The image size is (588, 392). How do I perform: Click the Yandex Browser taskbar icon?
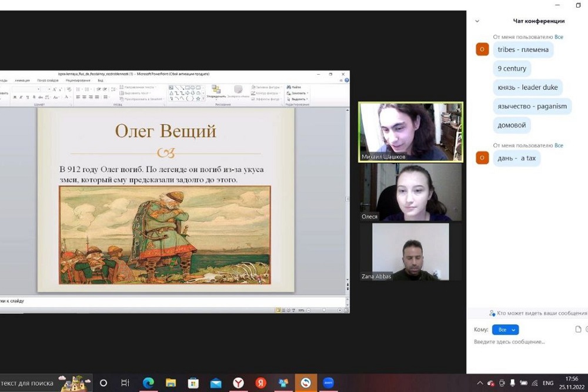(238, 383)
